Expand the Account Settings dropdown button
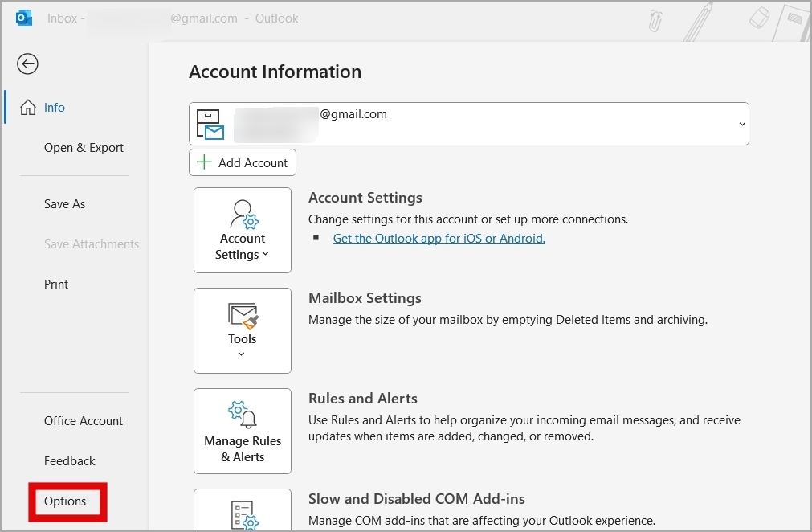The width and height of the screenshot is (812, 532). click(243, 230)
